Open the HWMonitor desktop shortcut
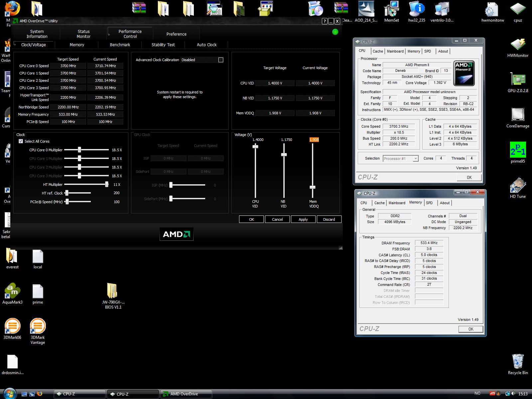This screenshot has width=532, height=399. (x=518, y=48)
